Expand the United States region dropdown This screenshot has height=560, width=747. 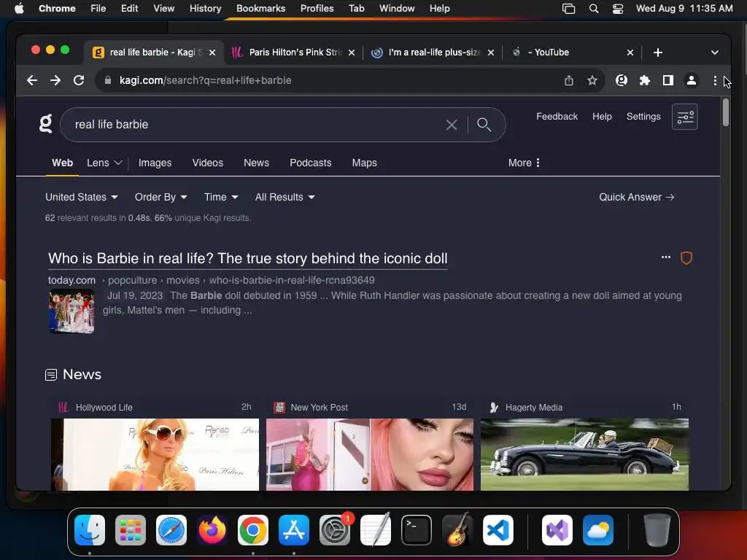pyautogui.click(x=82, y=197)
